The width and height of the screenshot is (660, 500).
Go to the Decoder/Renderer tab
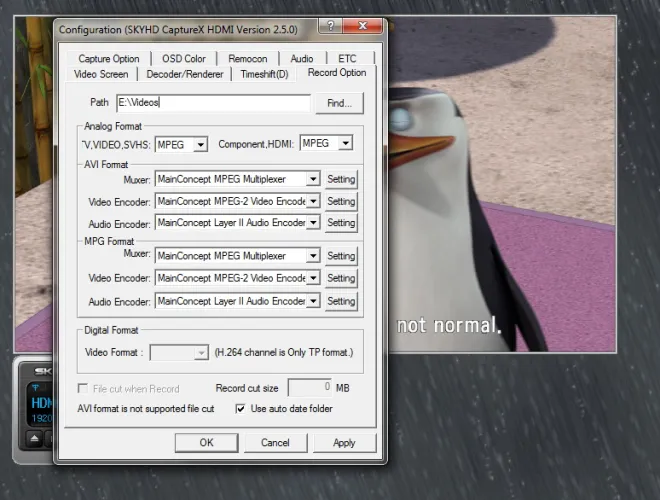pyautogui.click(x=184, y=74)
